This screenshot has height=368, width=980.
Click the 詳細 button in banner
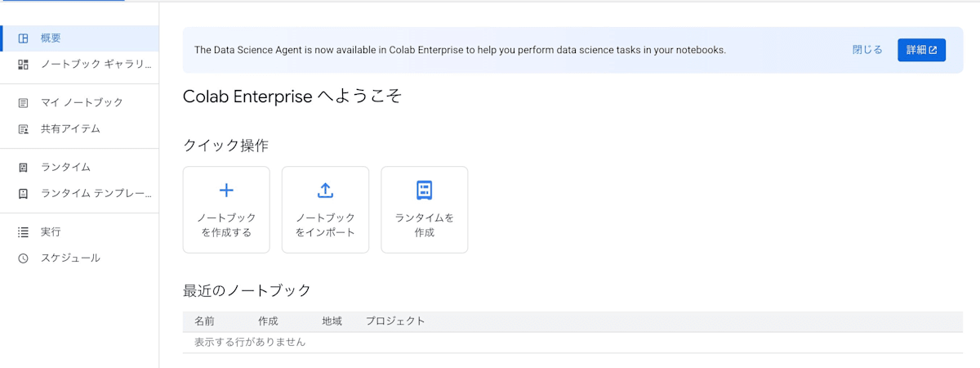tap(921, 50)
